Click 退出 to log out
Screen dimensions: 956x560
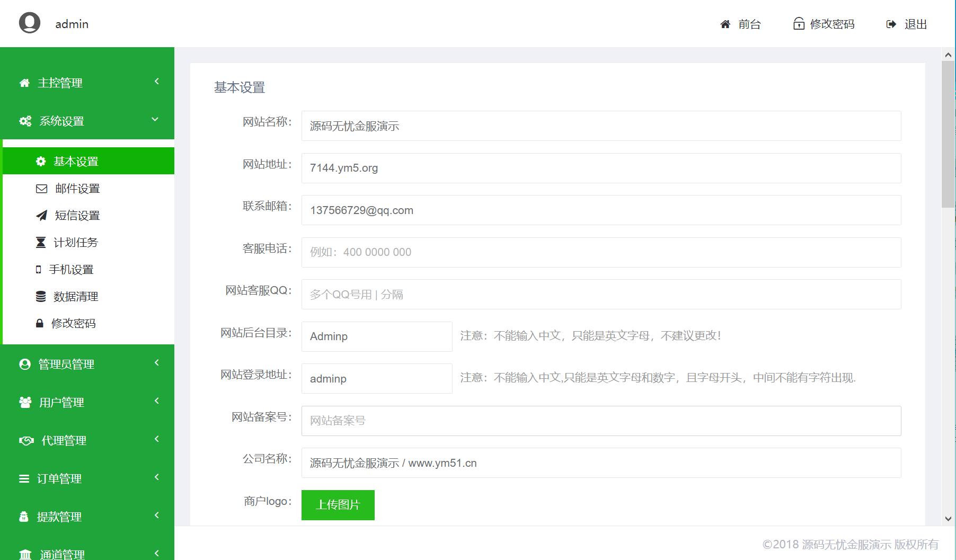[x=907, y=24]
